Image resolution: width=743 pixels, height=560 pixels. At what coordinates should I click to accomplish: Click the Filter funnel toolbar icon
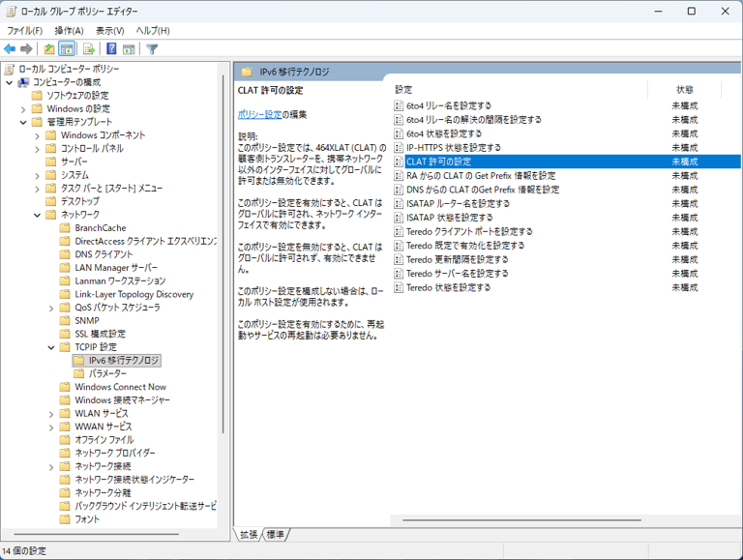(x=152, y=48)
